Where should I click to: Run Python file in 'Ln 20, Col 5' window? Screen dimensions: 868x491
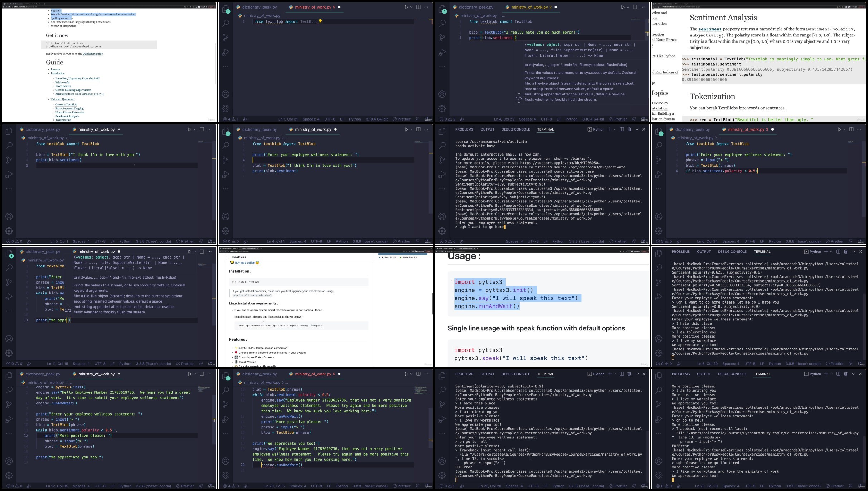tap(406, 374)
